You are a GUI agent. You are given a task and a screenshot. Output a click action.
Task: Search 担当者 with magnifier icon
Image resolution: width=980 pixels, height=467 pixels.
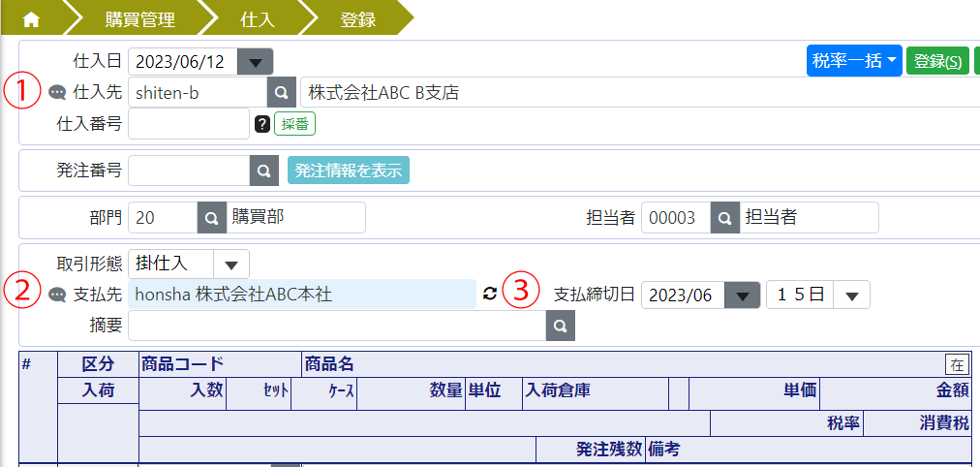tap(725, 218)
